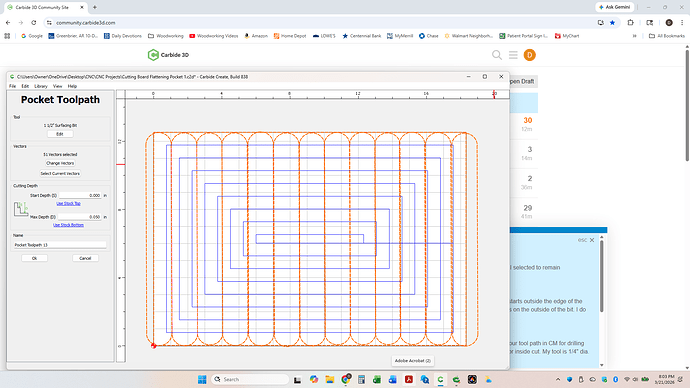Click the Use Stock Bottom link
The image size is (690, 388).
(x=68, y=225)
